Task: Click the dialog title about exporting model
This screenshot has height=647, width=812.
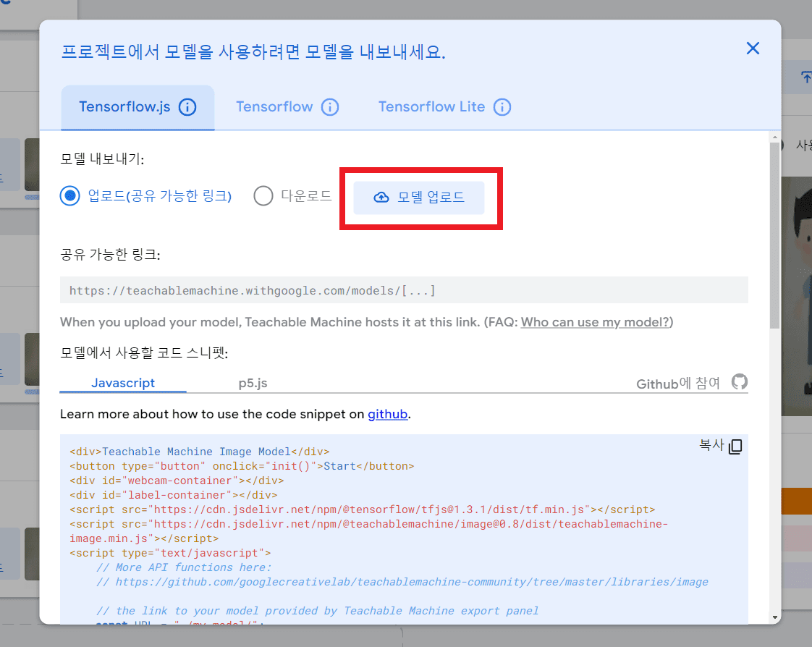Action: (253, 52)
